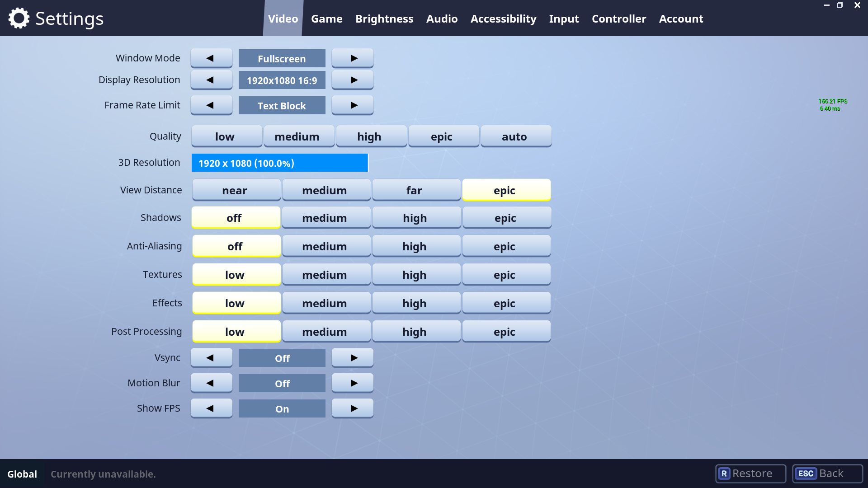868x488 pixels.
Task: Set Textures to high
Action: point(416,275)
